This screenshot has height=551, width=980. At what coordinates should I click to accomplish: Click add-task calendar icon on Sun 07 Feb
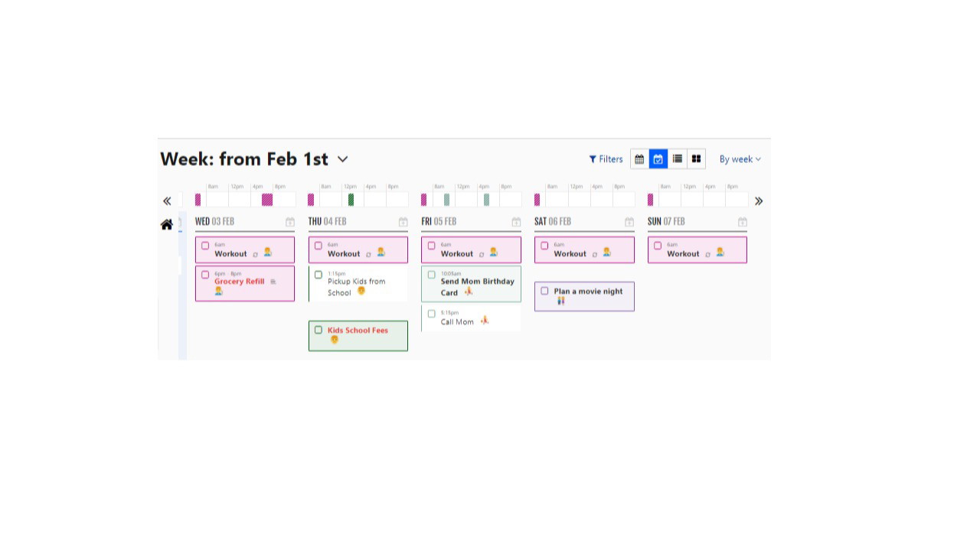point(742,222)
